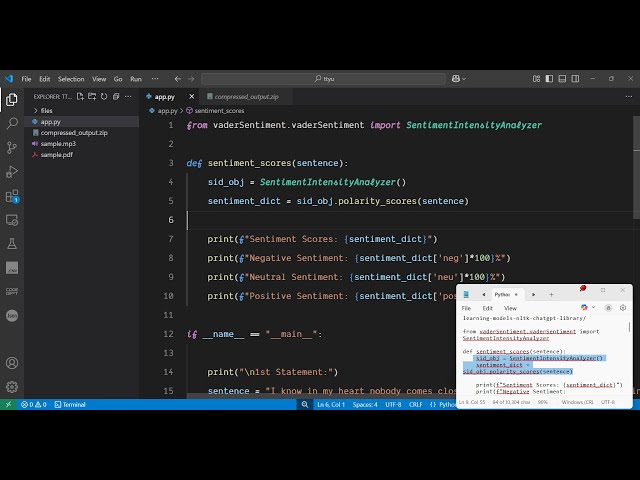
Task: Open Edit menu in Notepad window
Action: [487, 308]
